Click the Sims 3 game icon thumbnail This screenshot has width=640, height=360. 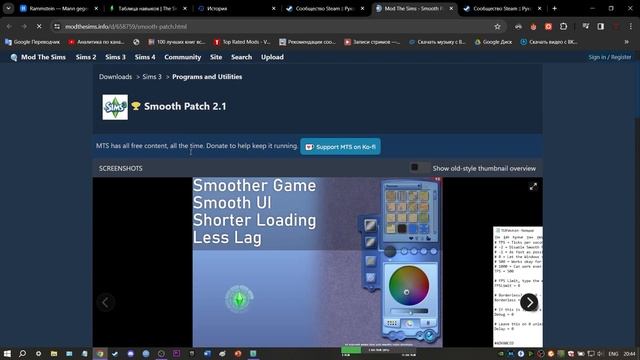pos(115,107)
